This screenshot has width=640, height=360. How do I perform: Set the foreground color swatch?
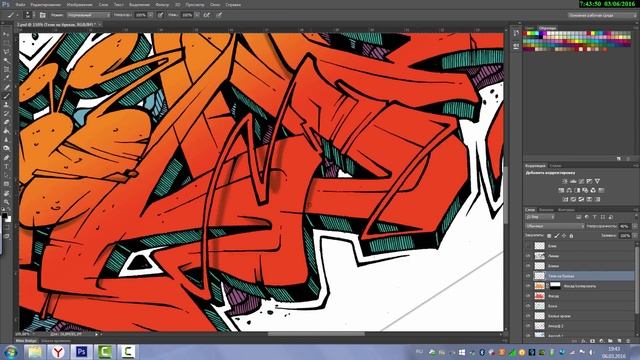(x=4, y=216)
